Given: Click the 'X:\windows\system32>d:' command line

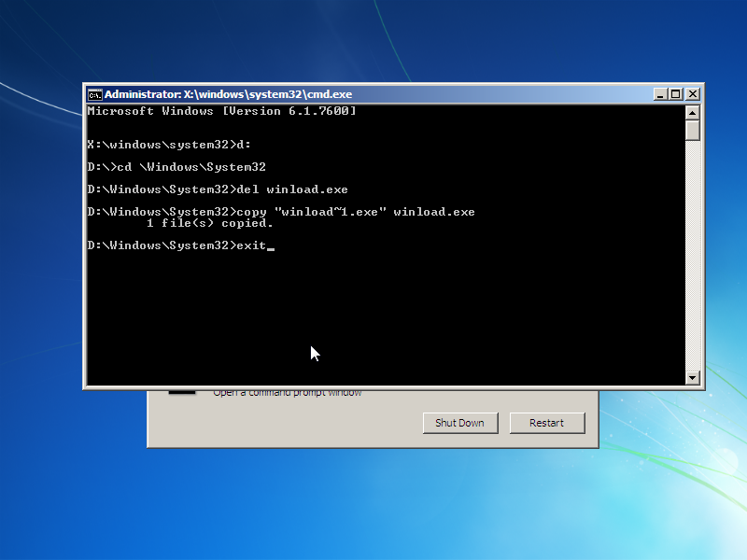Looking at the screenshot, I should coord(169,145).
